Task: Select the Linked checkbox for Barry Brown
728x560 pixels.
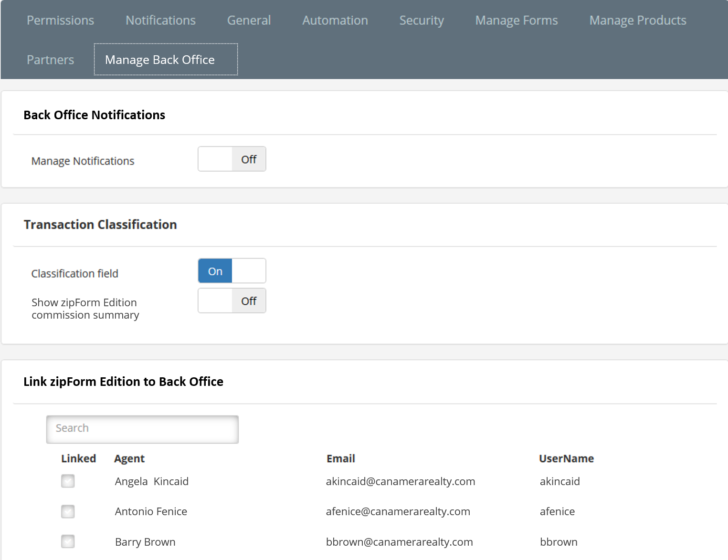Action: coord(67,541)
